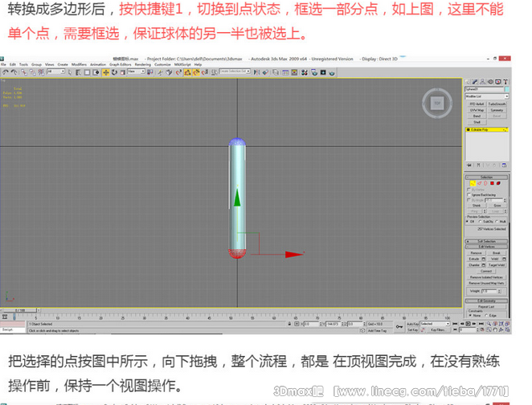Click the time slider handle 0/100
The width and height of the screenshot is (532, 405).
click(20, 310)
